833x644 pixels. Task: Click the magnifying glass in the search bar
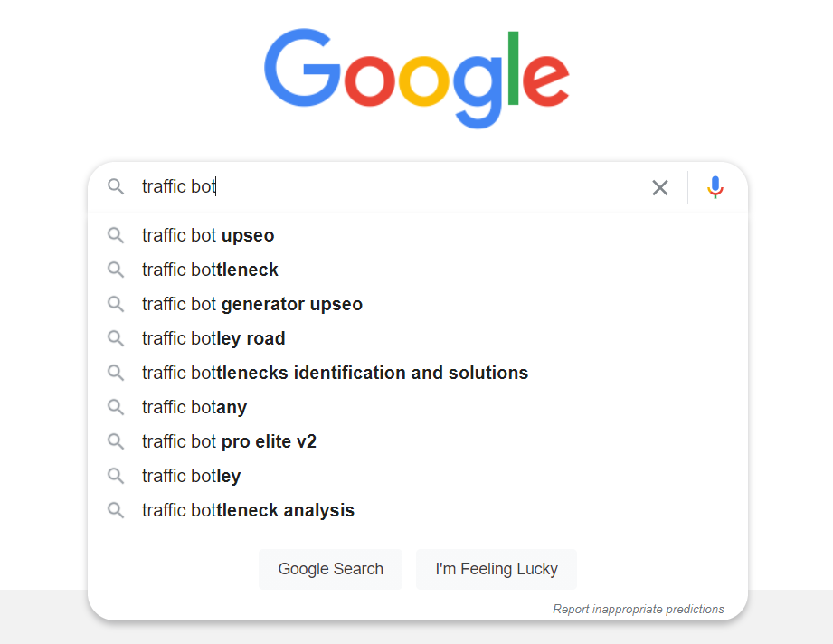116,187
